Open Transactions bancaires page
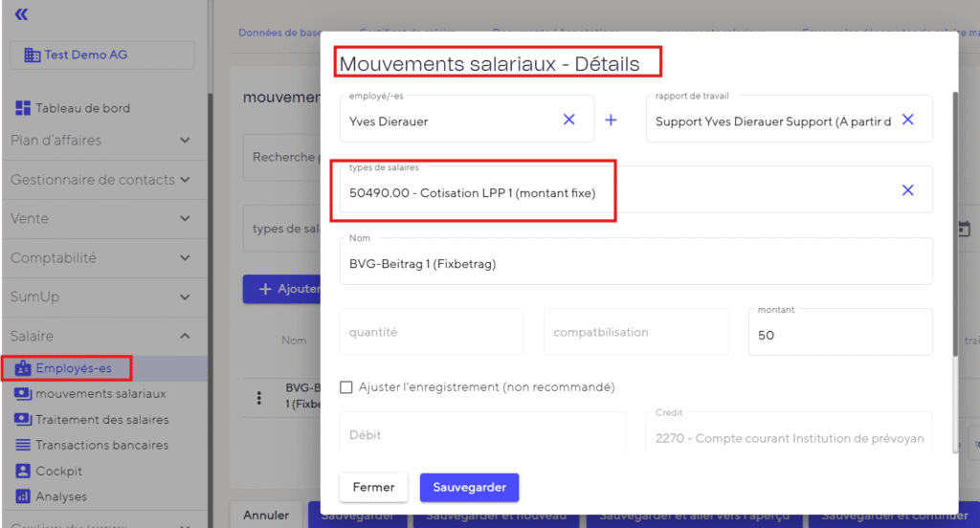Screen dimensions: 980x528 click(x=101, y=446)
